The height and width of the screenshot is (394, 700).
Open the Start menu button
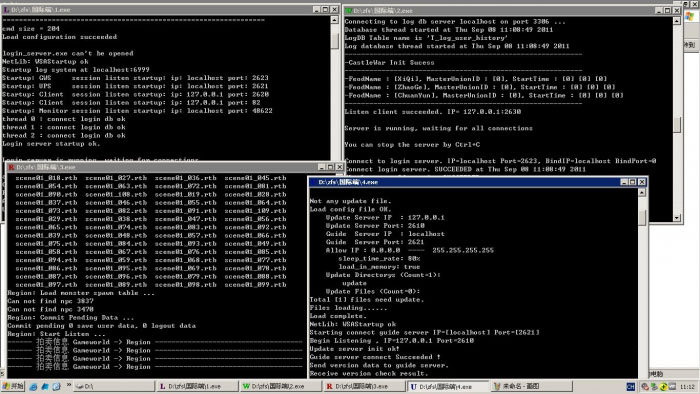pyautogui.click(x=12, y=386)
